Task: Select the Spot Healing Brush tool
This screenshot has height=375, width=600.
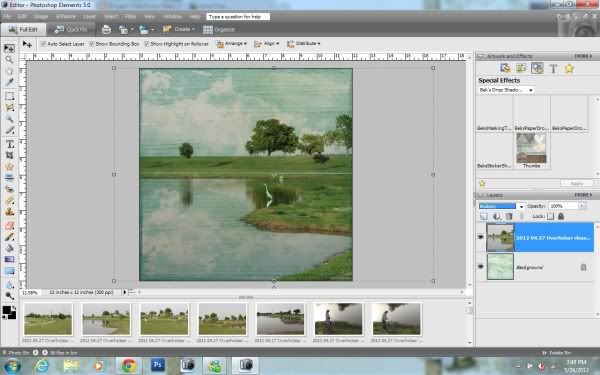Action: tap(9, 200)
